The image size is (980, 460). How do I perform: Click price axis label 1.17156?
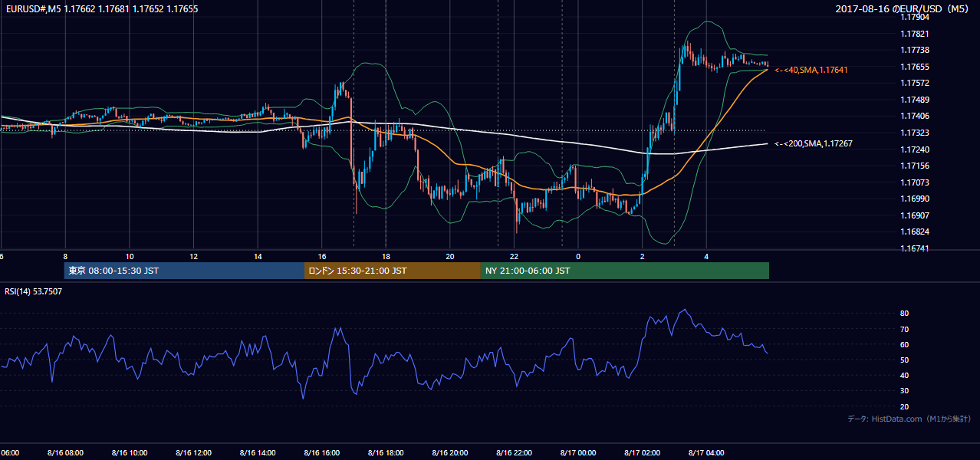[915, 166]
